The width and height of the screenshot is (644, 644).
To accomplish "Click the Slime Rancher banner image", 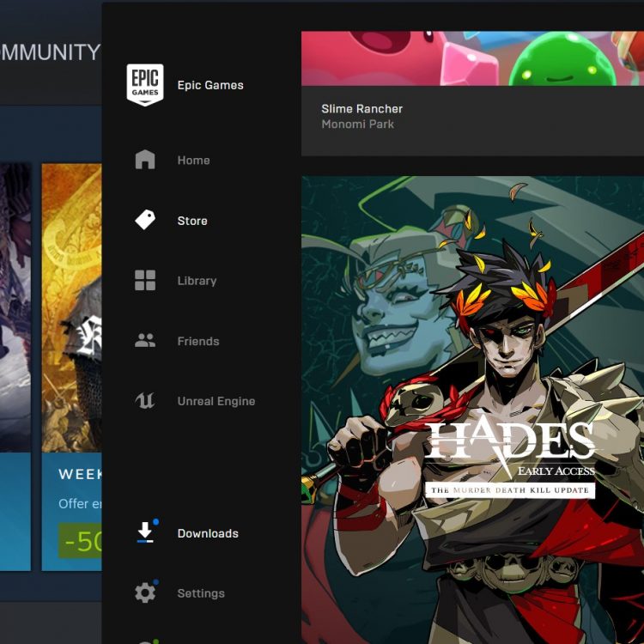I will click(x=472, y=58).
